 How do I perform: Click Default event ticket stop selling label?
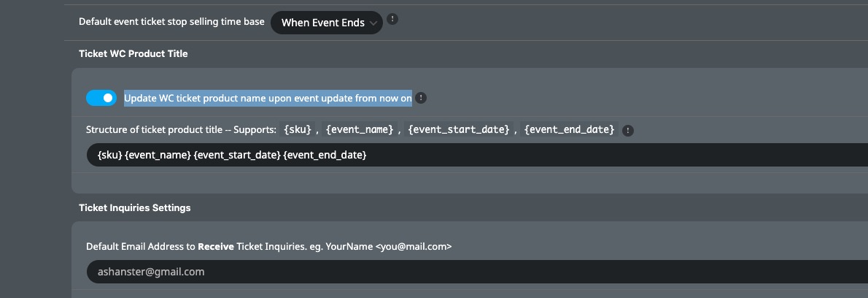click(171, 22)
